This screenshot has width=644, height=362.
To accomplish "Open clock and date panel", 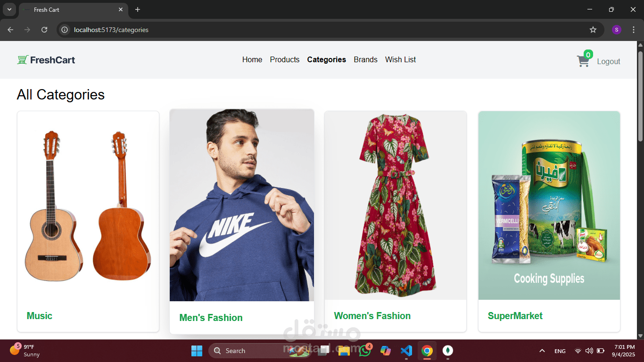I will click(624, 351).
